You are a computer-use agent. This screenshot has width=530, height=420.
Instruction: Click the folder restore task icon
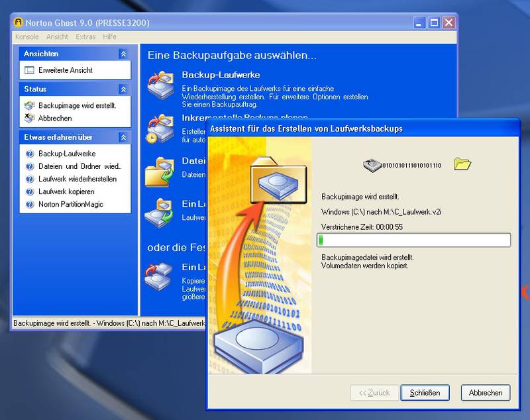tap(159, 172)
